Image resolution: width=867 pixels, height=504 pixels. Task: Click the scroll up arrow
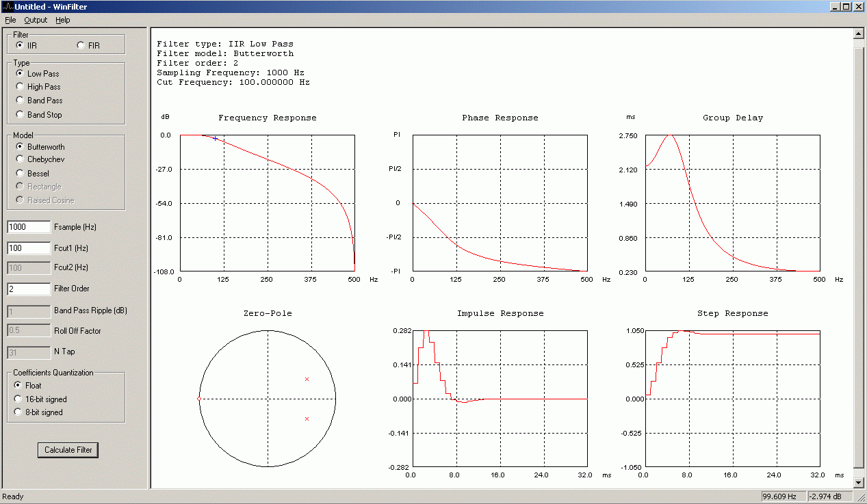point(859,34)
